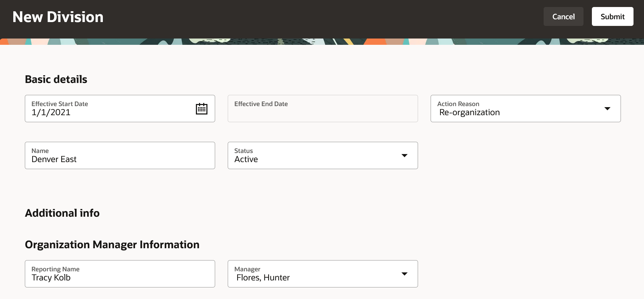Expand the Manager dropdown arrow
Image resolution: width=644 pixels, height=299 pixels.
(x=405, y=274)
